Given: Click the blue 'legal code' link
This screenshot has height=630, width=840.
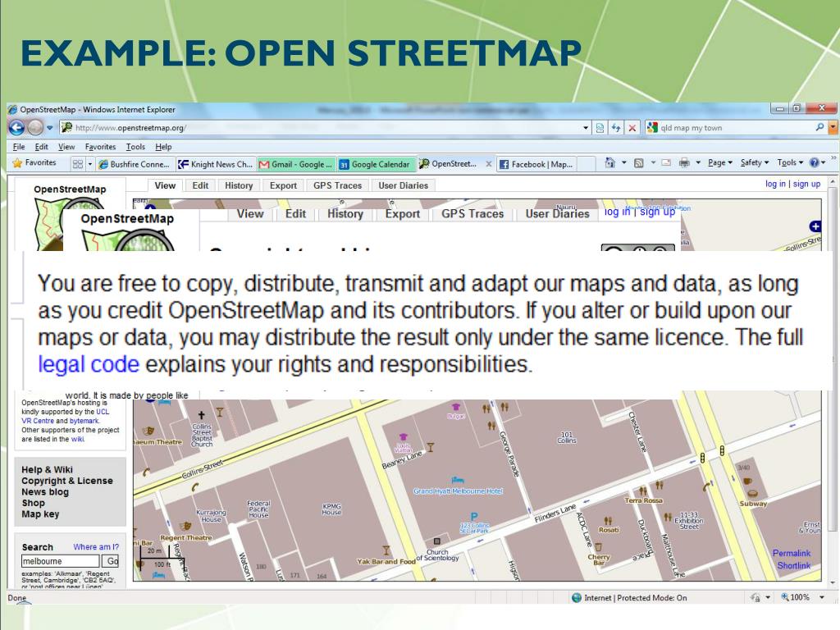Looking at the screenshot, I should click(x=89, y=364).
